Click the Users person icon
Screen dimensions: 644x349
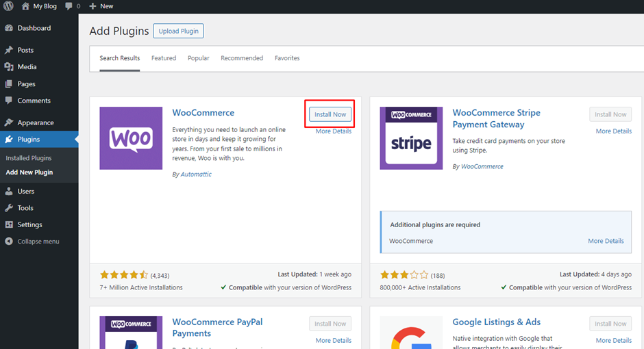click(9, 191)
